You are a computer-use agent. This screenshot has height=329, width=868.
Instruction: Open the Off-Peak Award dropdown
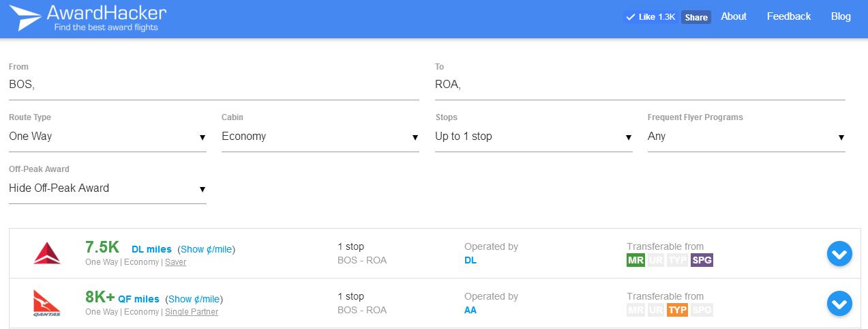(108, 188)
